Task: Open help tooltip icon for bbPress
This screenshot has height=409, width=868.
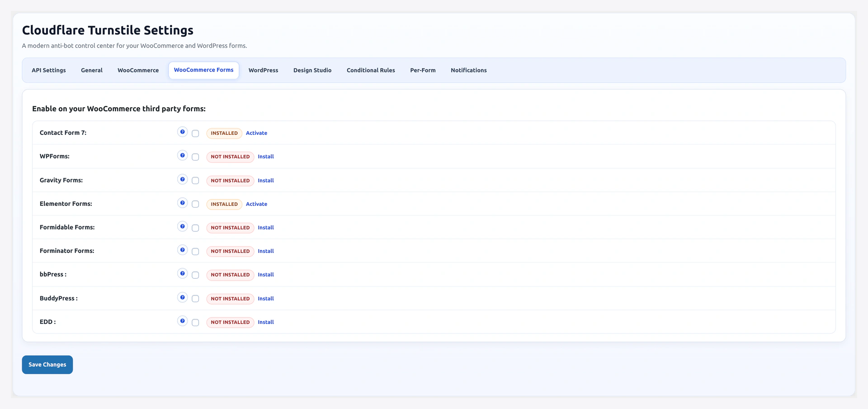Action: pyautogui.click(x=182, y=274)
